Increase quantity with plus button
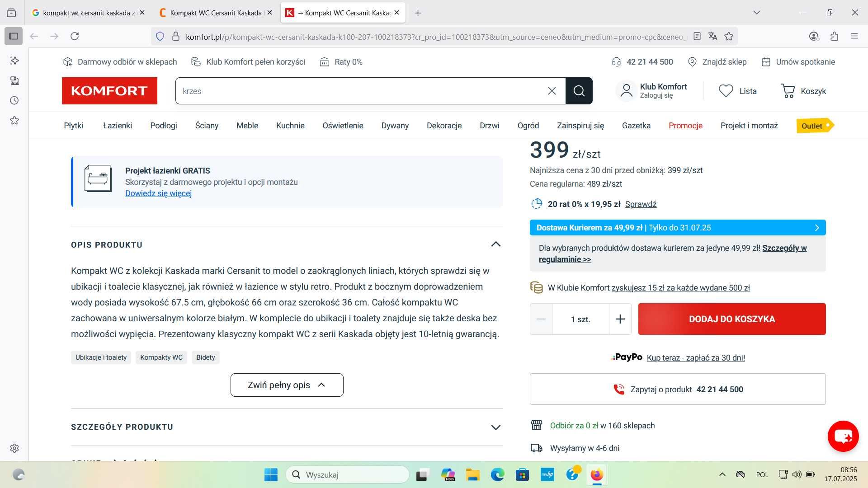Screen dimensions: 868x488 click(x=620, y=319)
